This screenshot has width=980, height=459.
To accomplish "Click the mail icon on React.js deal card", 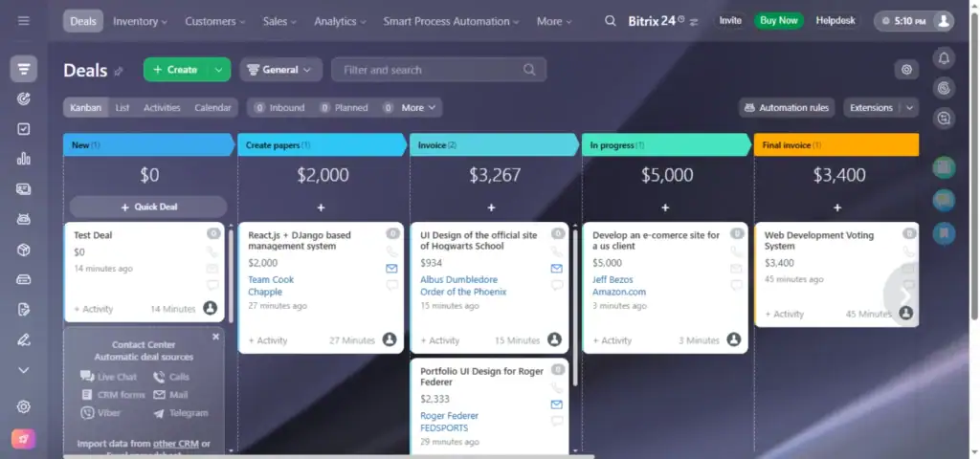I will pos(391,269).
